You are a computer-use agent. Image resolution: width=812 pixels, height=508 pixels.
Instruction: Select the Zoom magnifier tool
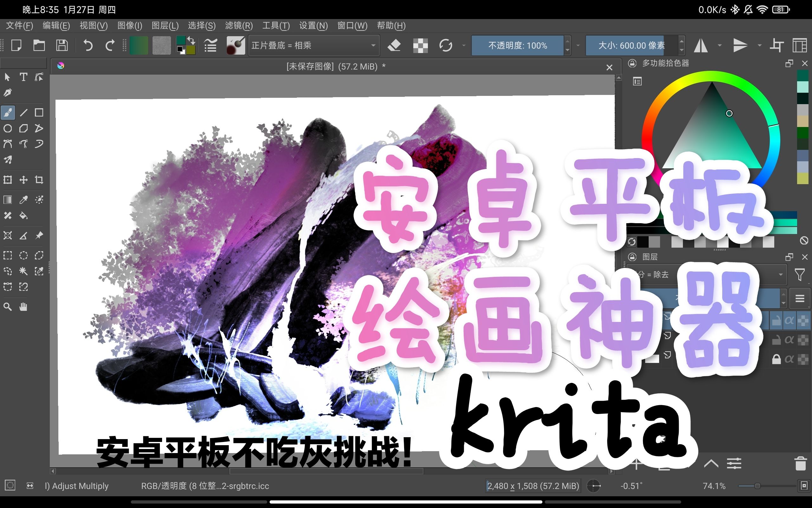click(7, 307)
